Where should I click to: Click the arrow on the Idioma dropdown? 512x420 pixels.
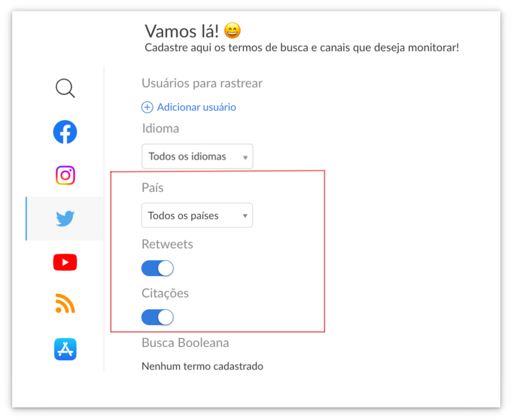[x=245, y=157]
